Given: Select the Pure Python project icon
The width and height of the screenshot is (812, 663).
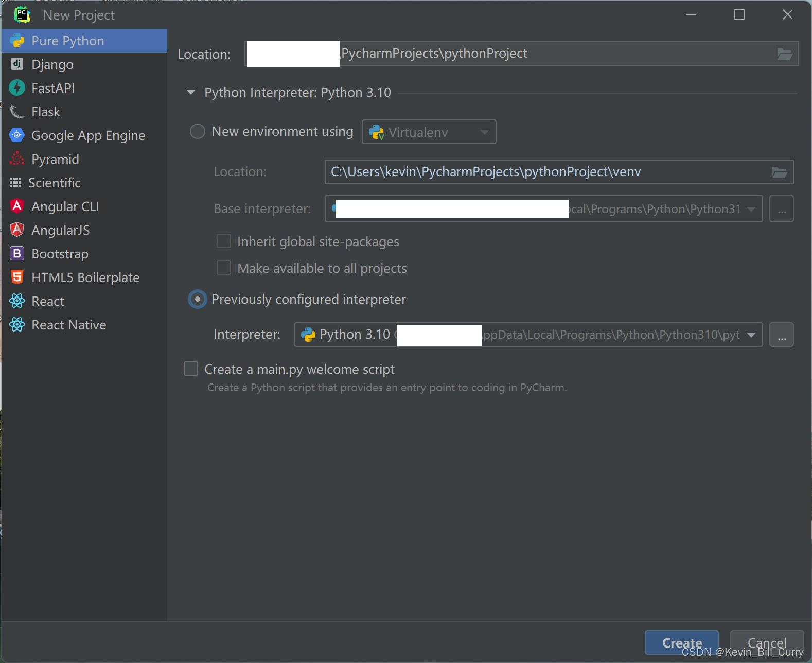Looking at the screenshot, I should click(x=17, y=41).
